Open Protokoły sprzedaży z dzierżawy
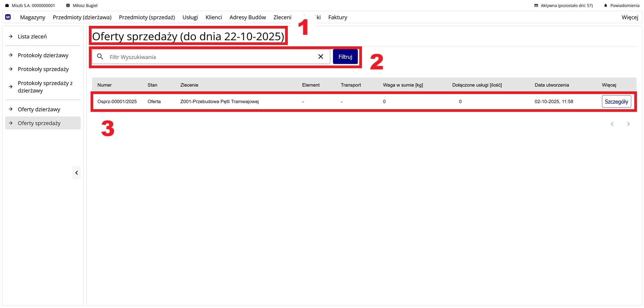 click(x=45, y=87)
